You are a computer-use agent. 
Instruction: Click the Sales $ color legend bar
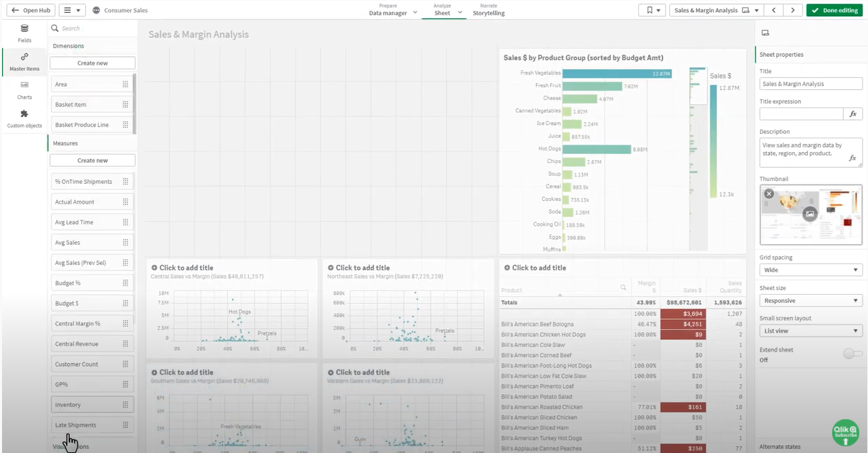(x=713, y=141)
